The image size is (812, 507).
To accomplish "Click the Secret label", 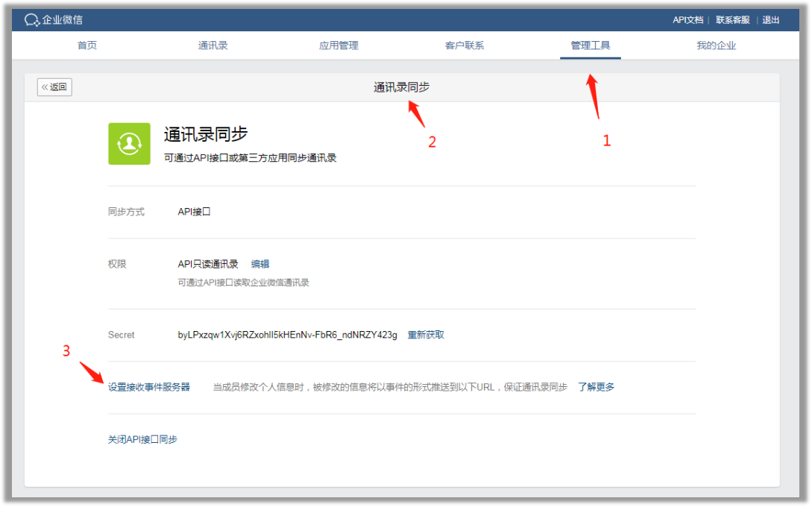I will [122, 335].
